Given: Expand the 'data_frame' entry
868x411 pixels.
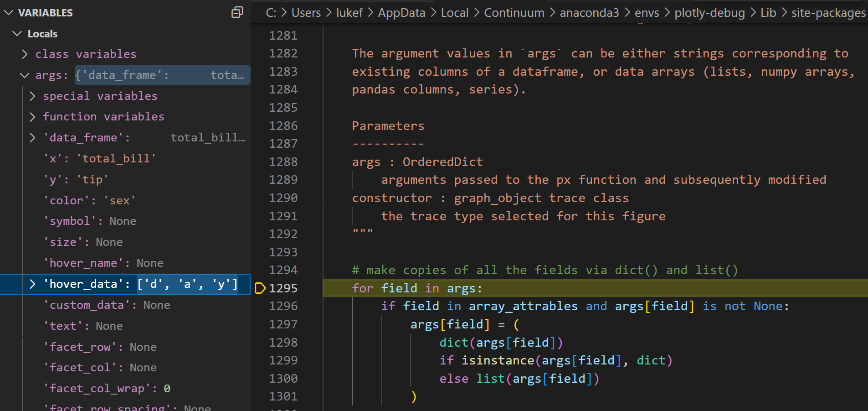Looking at the screenshot, I should tap(32, 138).
